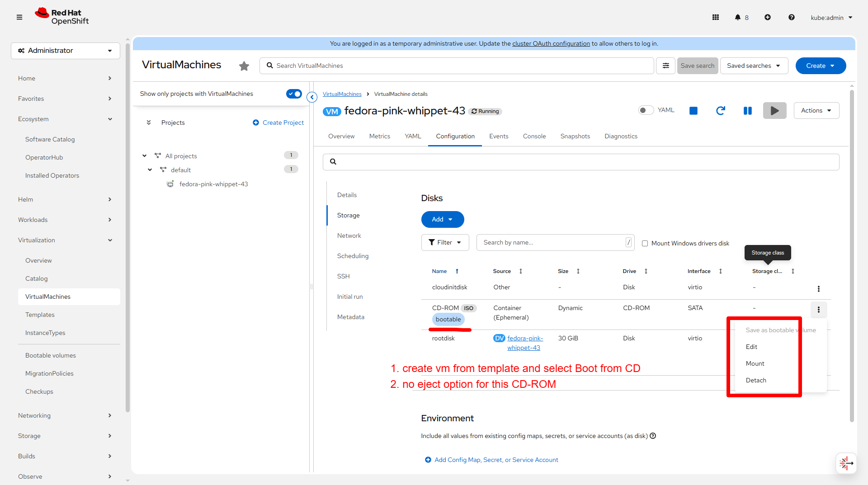Expand the Networking nav section
The image size is (868, 485).
point(65,415)
